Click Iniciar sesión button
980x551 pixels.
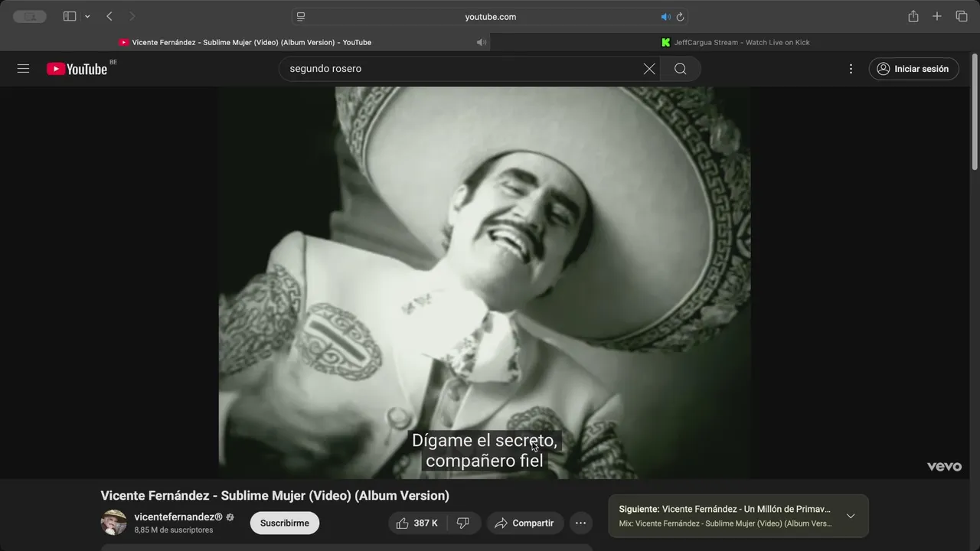tap(913, 69)
